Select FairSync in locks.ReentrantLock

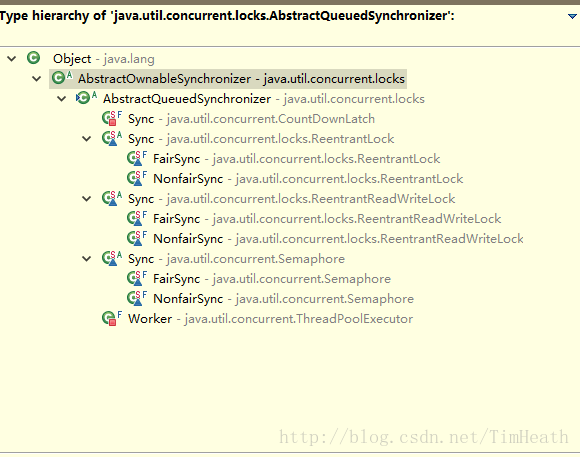pos(296,159)
